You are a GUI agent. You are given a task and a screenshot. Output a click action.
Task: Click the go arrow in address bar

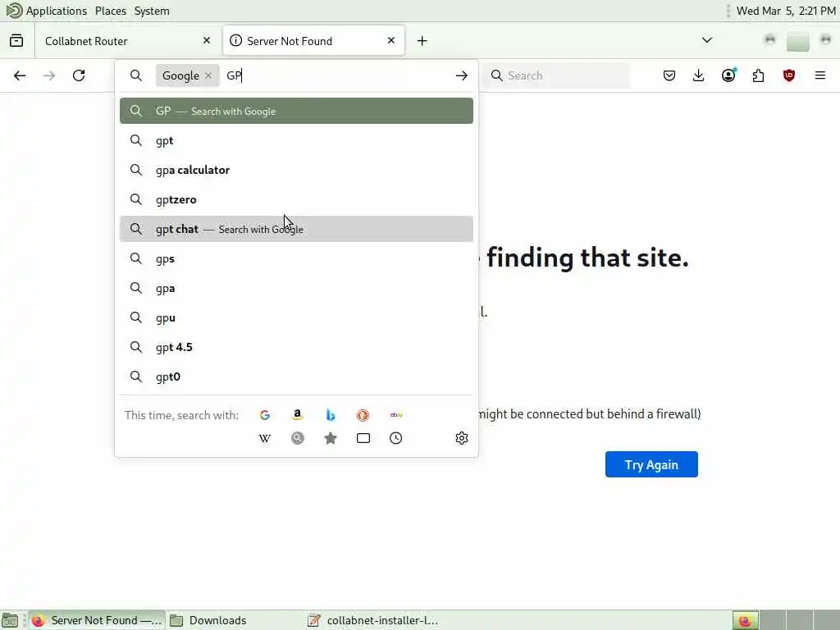point(461,75)
